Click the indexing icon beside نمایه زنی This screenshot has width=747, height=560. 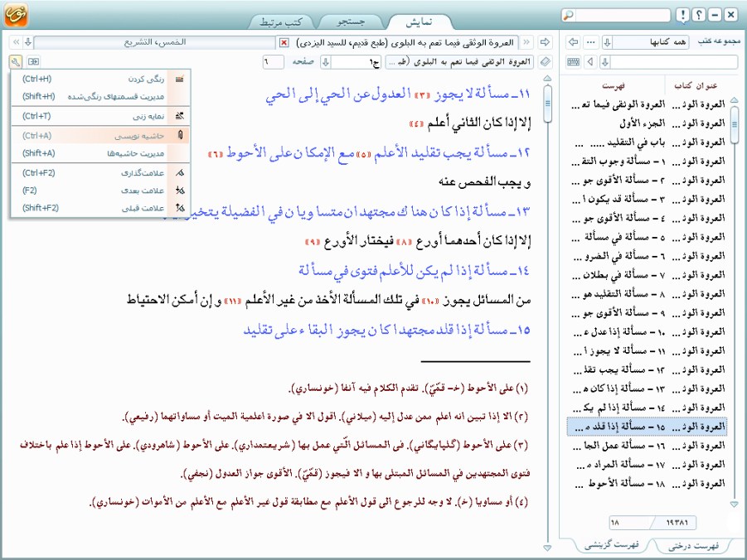[180, 116]
